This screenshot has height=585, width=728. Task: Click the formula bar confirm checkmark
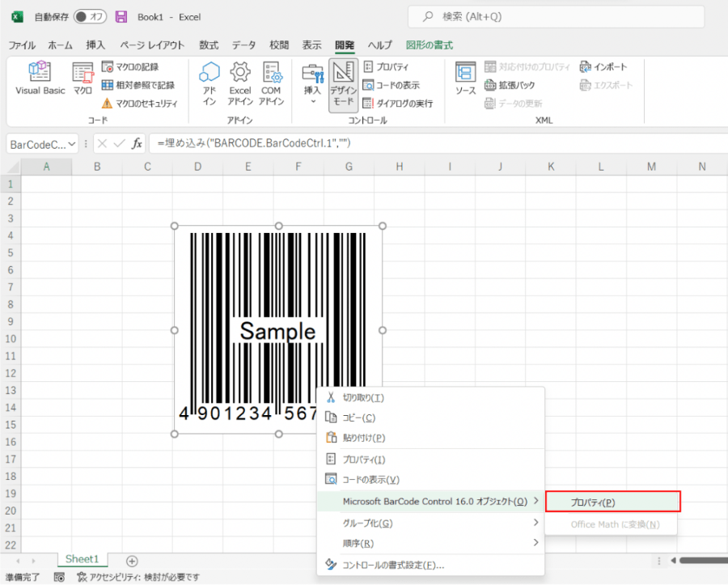tap(120, 144)
